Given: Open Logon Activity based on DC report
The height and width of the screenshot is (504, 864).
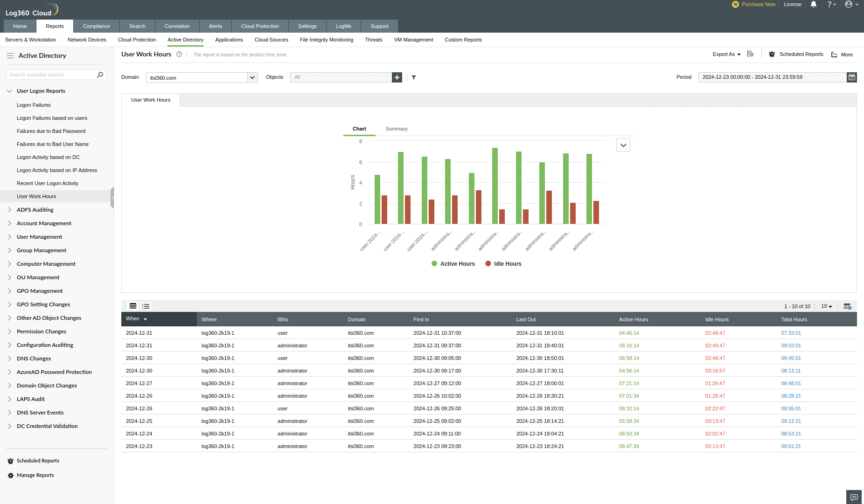Looking at the screenshot, I should [49, 158].
